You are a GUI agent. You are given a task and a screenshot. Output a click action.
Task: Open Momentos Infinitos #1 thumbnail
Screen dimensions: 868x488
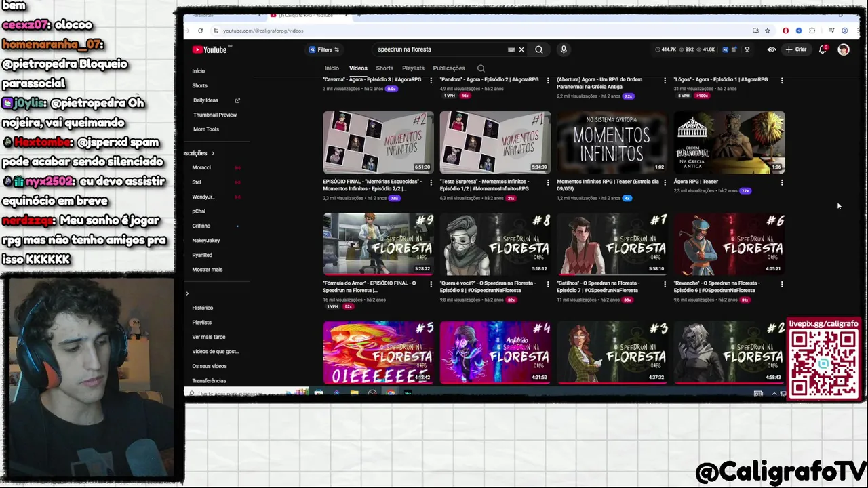495,142
